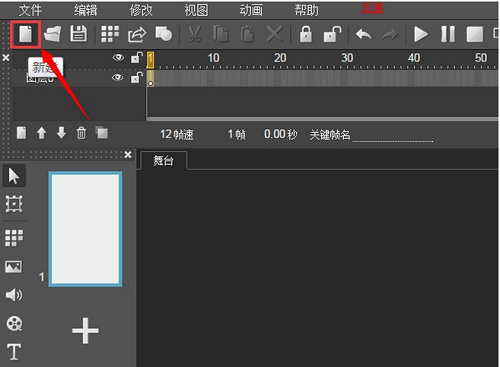Screen dimensions: 500x367
Task: Toggle the lock icon in timeline header
Action: click(137, 58)
